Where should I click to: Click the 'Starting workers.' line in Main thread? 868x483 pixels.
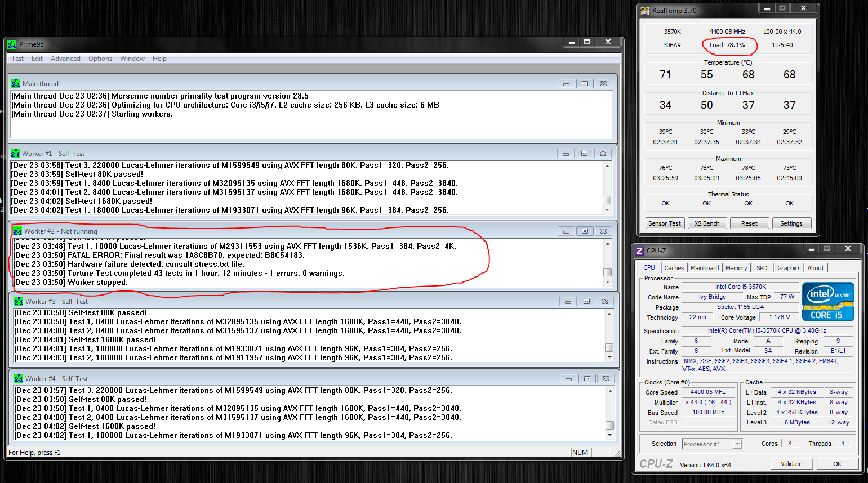coord(92,114)
